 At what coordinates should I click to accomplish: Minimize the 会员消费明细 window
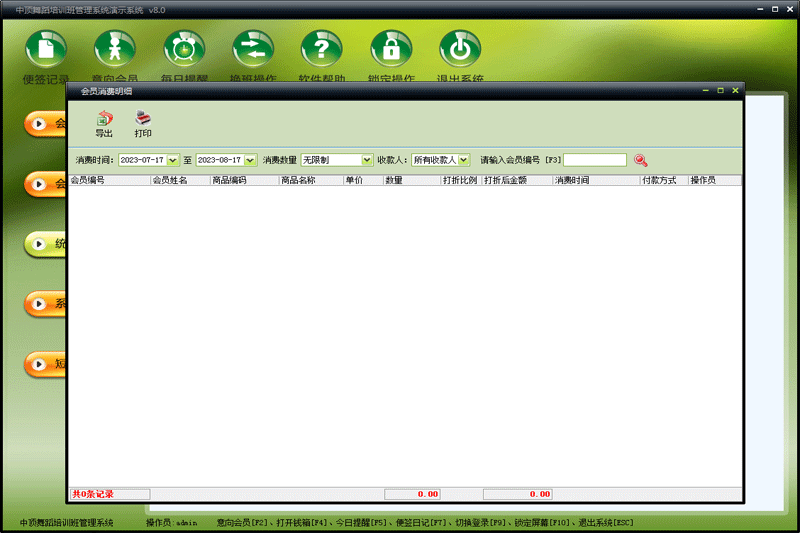pyautogui.click(x=706, y=91)
